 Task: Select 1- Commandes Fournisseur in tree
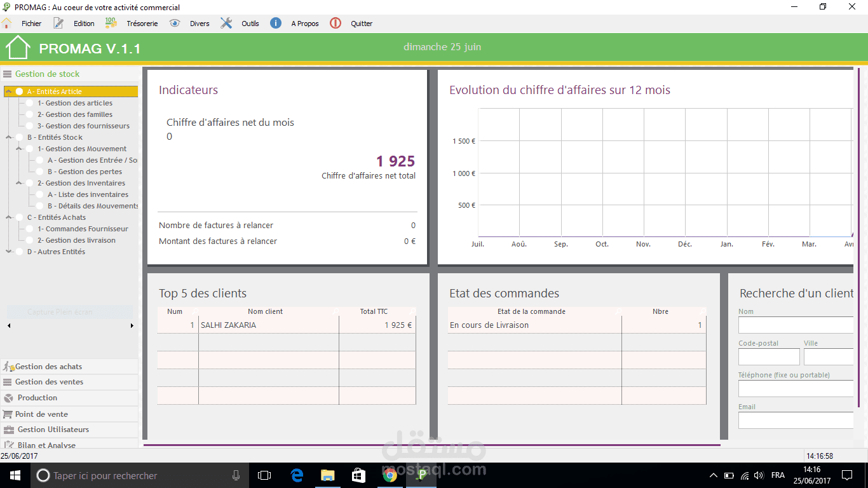[83, 229]
